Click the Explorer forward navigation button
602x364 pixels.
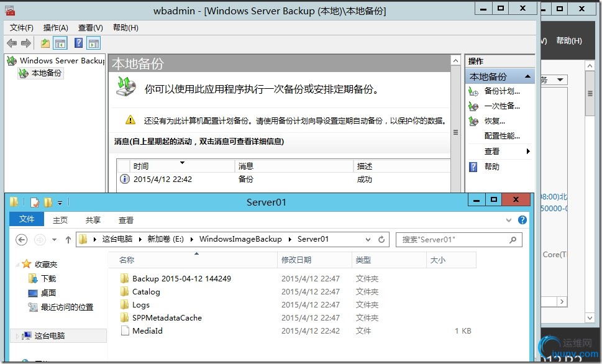coord(40,240)
